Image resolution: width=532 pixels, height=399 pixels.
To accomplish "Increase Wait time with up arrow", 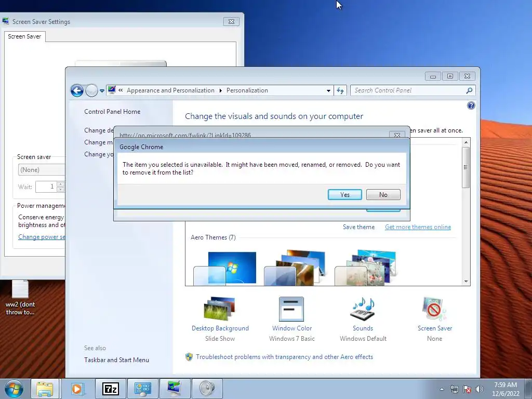I will (x=60, y=184).
